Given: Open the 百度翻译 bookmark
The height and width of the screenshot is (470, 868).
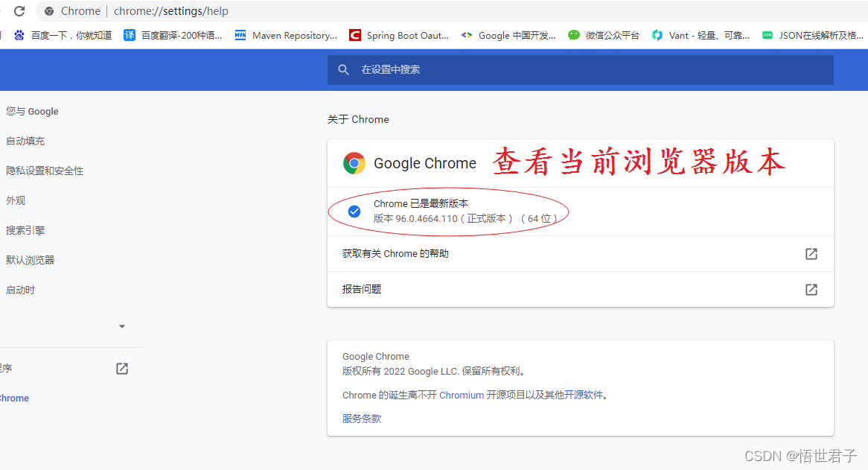Looking at the screenshot, I should (173, 36).
